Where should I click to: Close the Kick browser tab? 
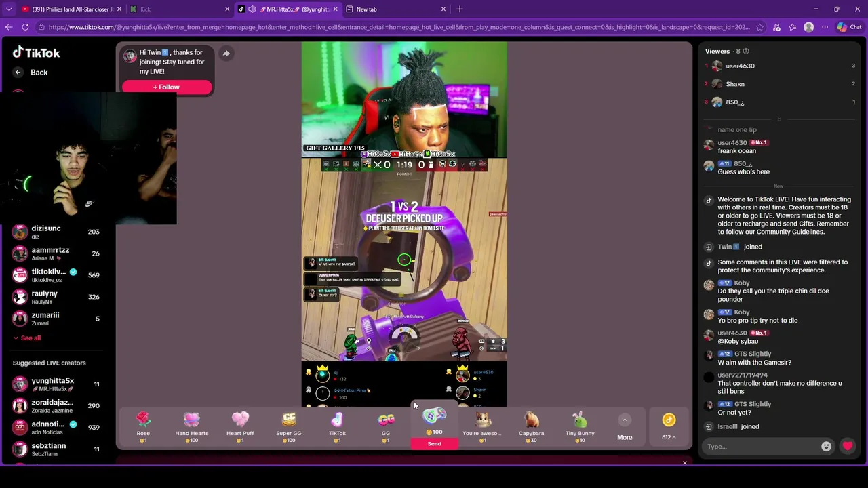click(x=227, y=9)
